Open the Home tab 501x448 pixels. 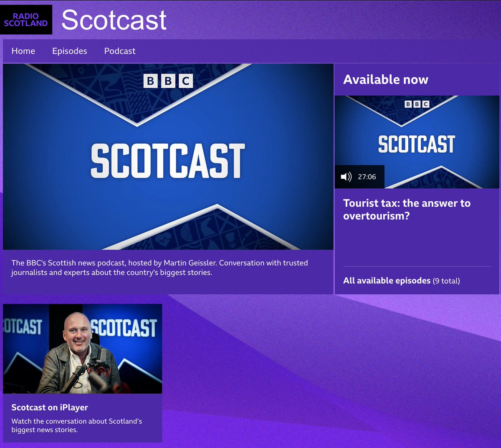point(23,51)
